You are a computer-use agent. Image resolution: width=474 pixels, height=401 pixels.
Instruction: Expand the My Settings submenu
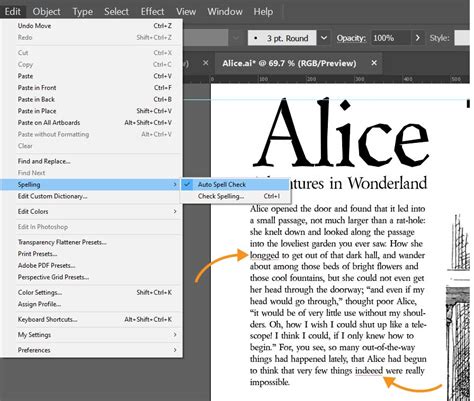click(x=91, y=335)
